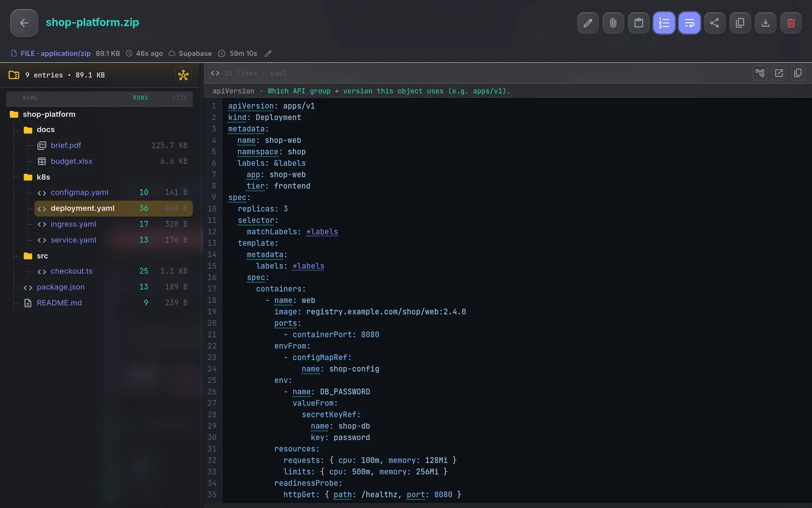Click the cloud icon before Supabase

point(172,53)
